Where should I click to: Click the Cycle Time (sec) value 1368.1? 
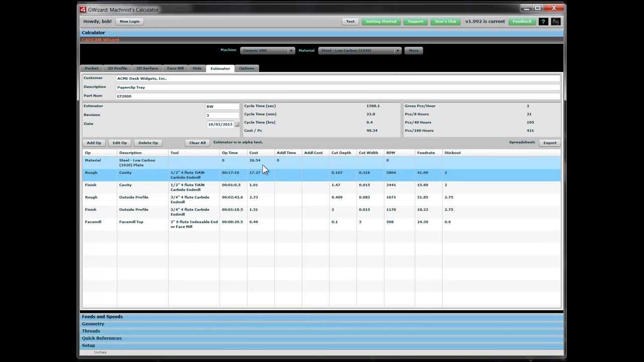(373, 106)
